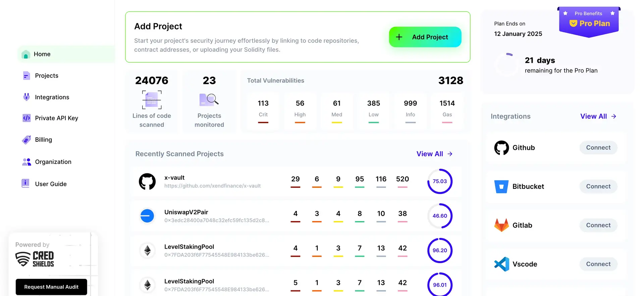The image size is (644, 296).
Task: View all integrations link
Action: [598, 116]
